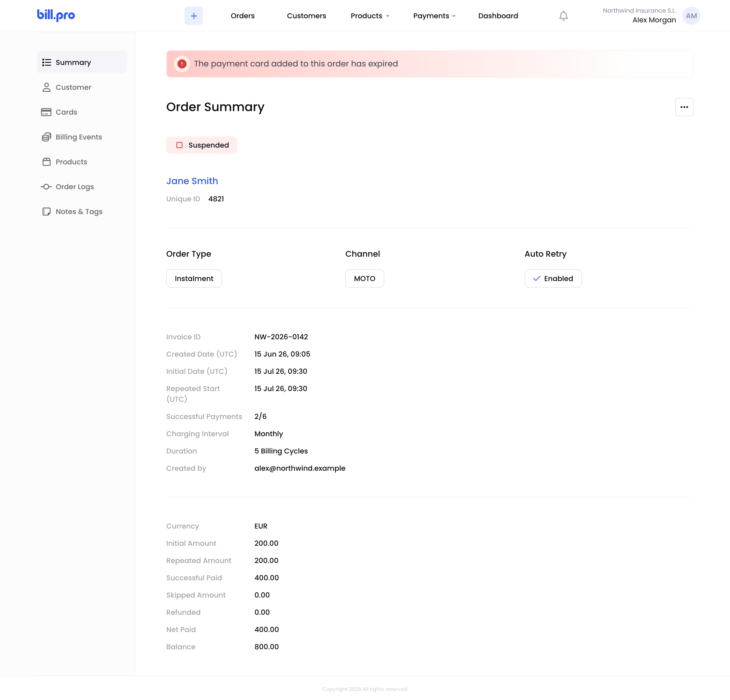Open Billing Events in sidebar
Image resolution: width=730 pixels, height=700 pixels.
(x=82, y=137)
